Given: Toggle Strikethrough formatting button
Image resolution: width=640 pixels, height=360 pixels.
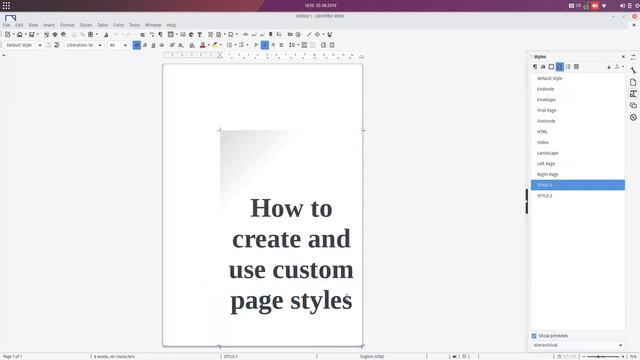Looking at the screenshot, I should (x=162, y=45).
